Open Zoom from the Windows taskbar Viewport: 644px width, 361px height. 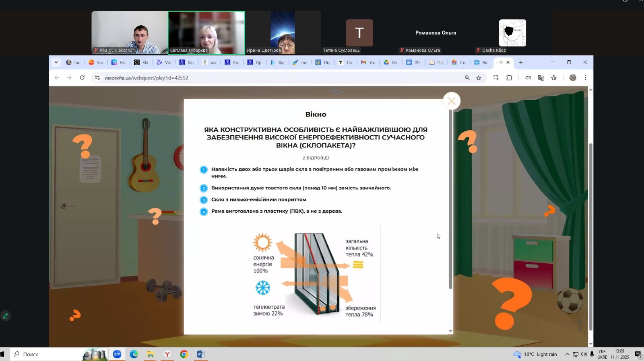117,354
